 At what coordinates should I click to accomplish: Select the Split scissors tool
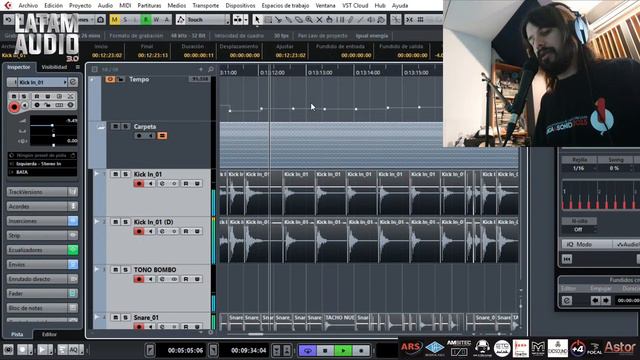pos(278,20)
